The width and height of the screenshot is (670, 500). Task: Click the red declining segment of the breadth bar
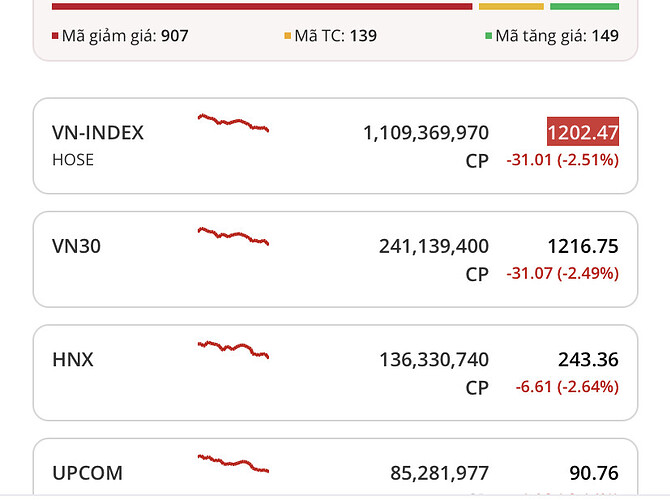click(261, 6)
